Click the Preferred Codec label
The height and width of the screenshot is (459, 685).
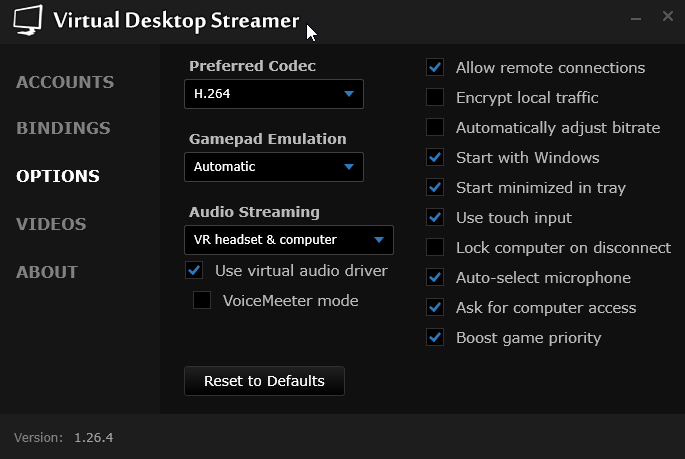point(253,66)
